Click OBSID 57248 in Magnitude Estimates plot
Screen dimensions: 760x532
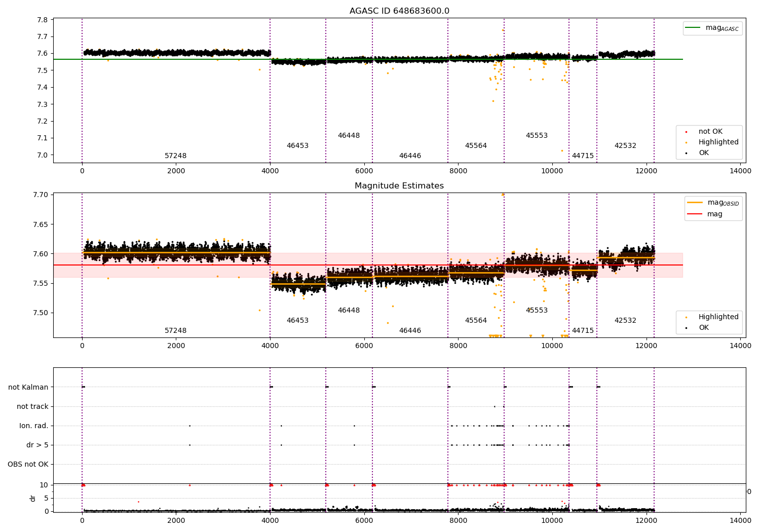pyautogui.click(x=175, y=331)
